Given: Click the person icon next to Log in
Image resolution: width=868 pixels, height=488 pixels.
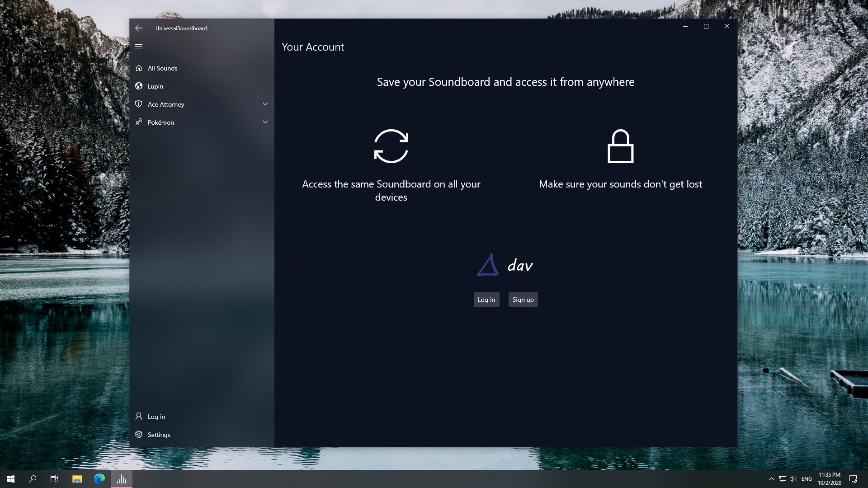Looking at the screenshot, I should 139,417.
